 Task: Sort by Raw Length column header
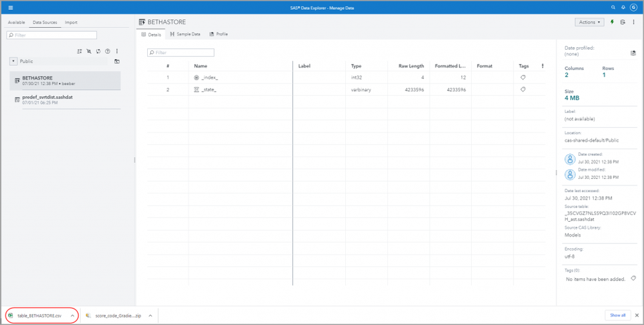[x=411, y=66]
